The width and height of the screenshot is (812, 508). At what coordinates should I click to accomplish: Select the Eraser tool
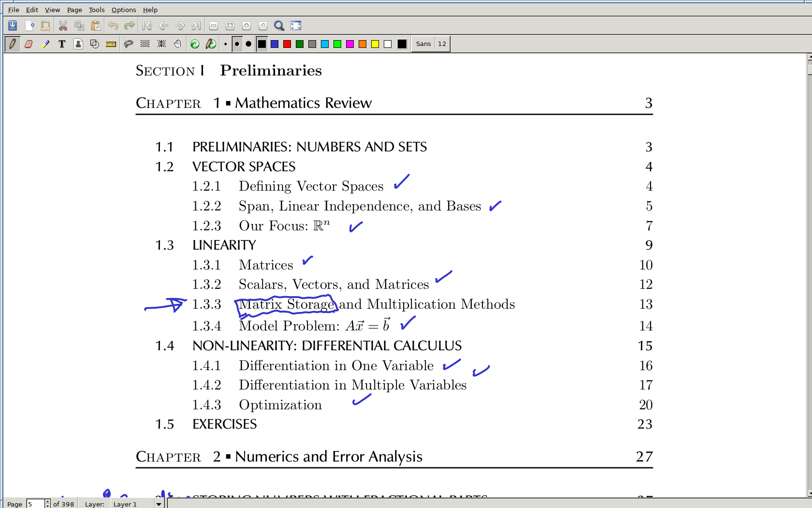29,44
